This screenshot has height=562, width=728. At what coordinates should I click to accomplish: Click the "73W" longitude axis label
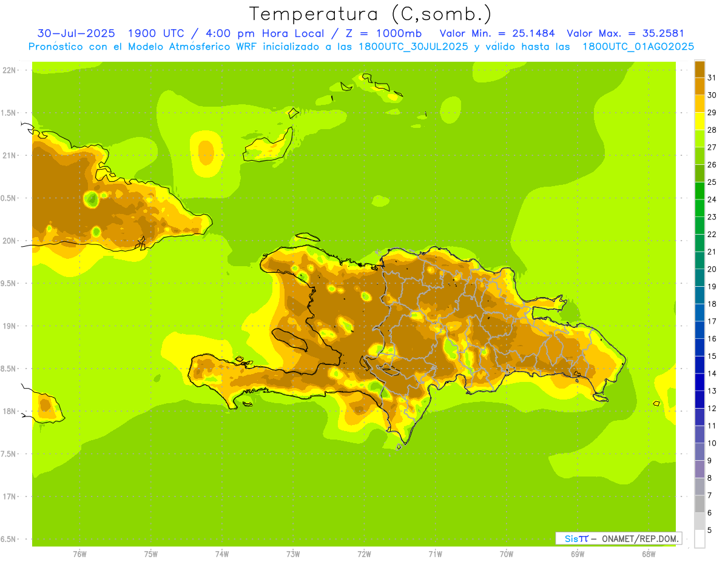(293, 554)
